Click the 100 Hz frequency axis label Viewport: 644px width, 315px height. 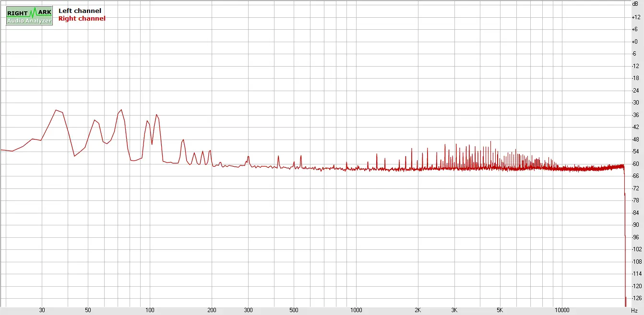150,310
